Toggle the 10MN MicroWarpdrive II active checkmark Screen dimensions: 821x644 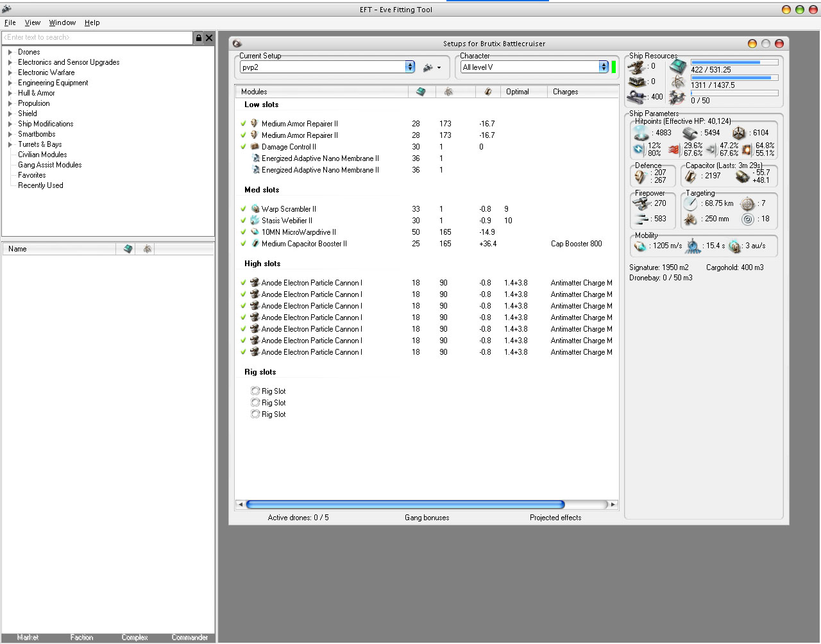pyautogui.click(x=244, y=232)
